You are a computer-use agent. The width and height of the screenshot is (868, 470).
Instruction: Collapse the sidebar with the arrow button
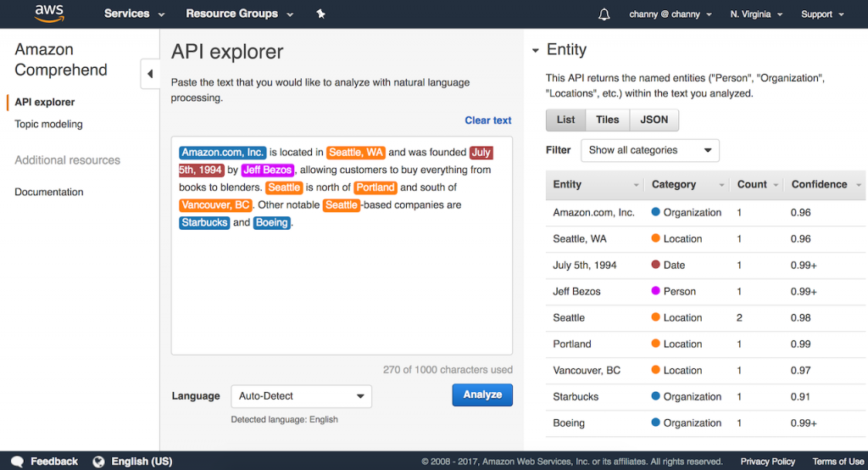(150, 74)
